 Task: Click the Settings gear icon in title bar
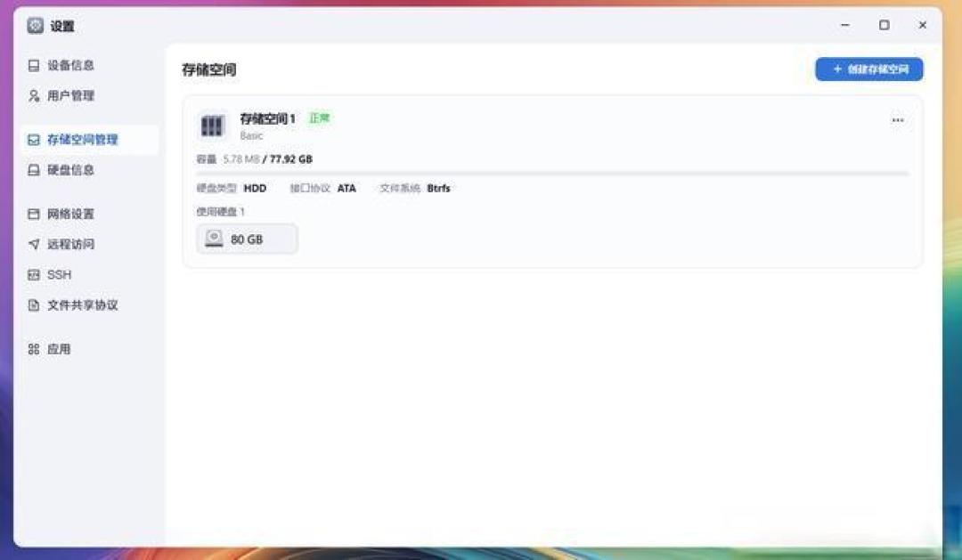36,25
